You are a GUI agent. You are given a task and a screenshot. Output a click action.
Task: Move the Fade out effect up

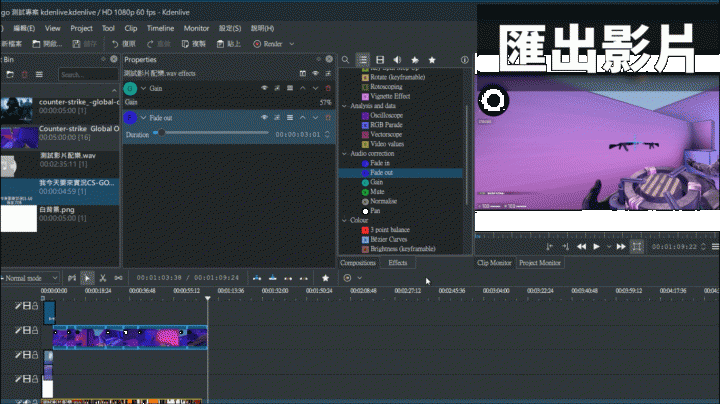(x=303, y=118)
